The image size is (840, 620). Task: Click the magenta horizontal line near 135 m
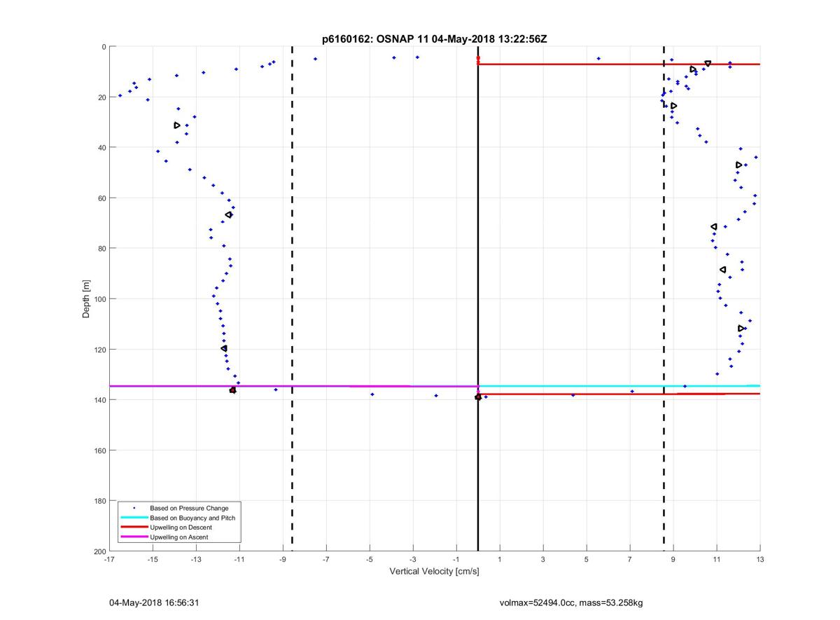(x=294, y=386)
